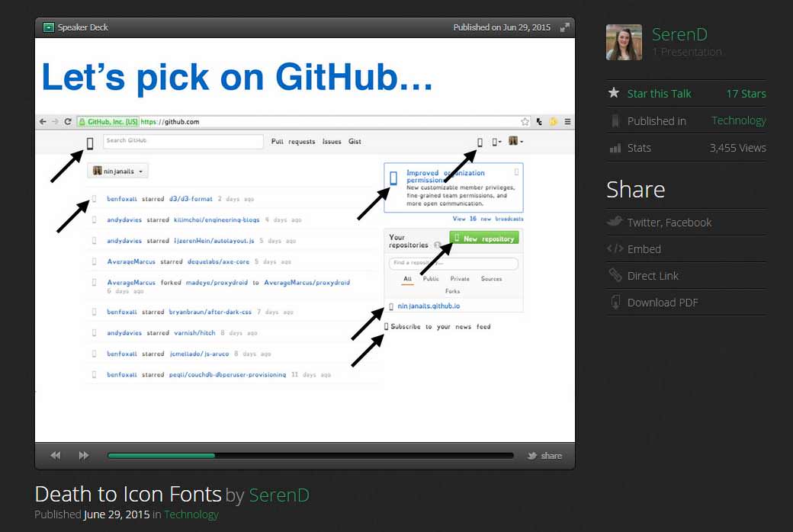Click the Download PDF link
Image resolution: width=793 pixels, height=532 pixels.
tap(662, 303)
